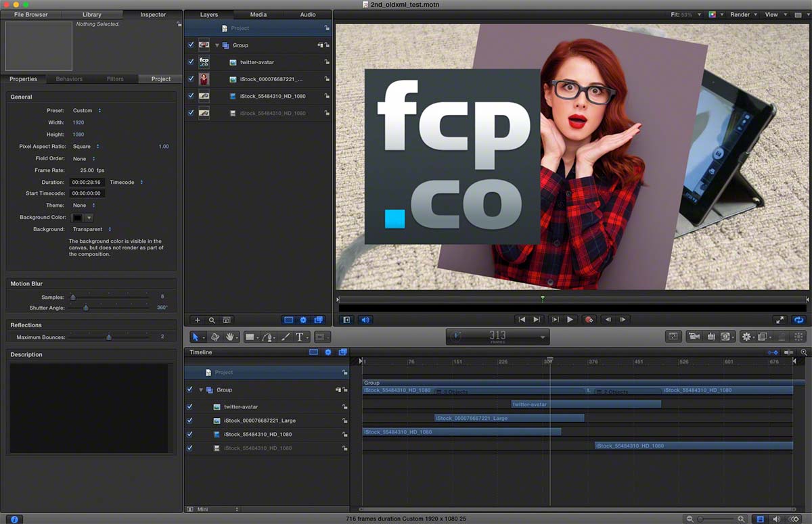Go to end of project
Screen dimensions: 812x524
click(x=537, y=320)
